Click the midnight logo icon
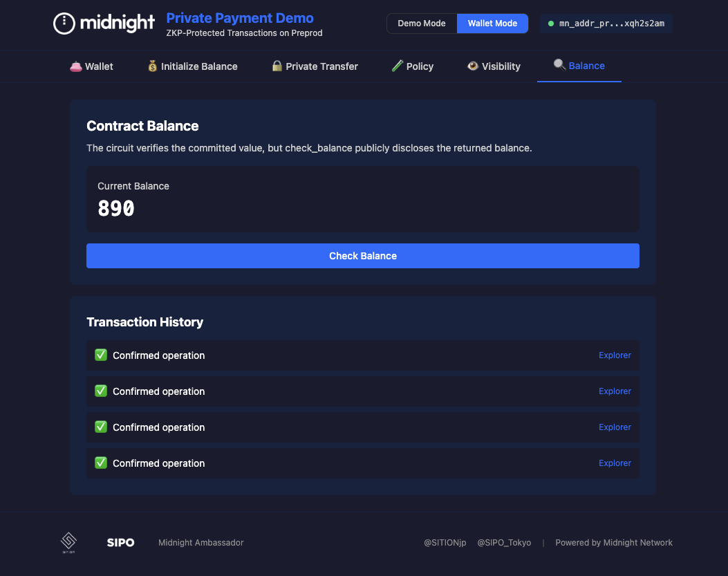The image size is (728, 576). pos(64,24)
